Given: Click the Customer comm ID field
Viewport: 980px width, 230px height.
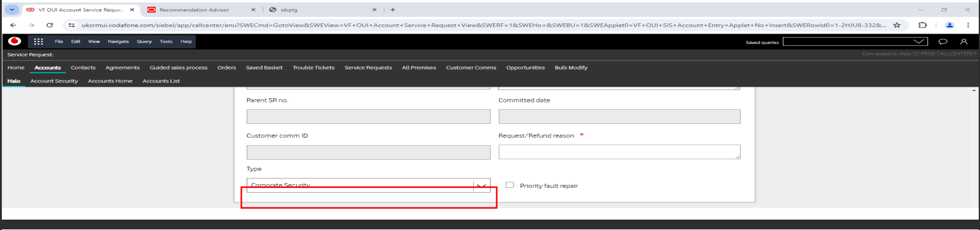Looking at the screenshot, I should [x=368, y=153].
